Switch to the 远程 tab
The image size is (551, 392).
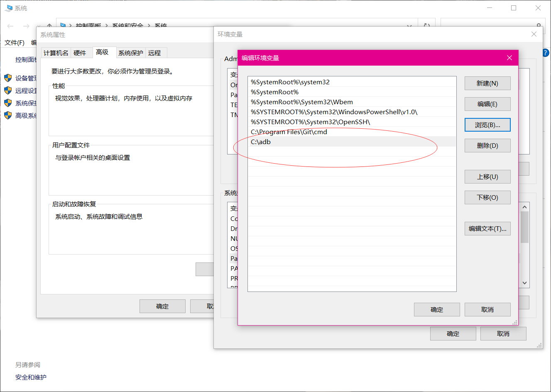pos(154,53)
